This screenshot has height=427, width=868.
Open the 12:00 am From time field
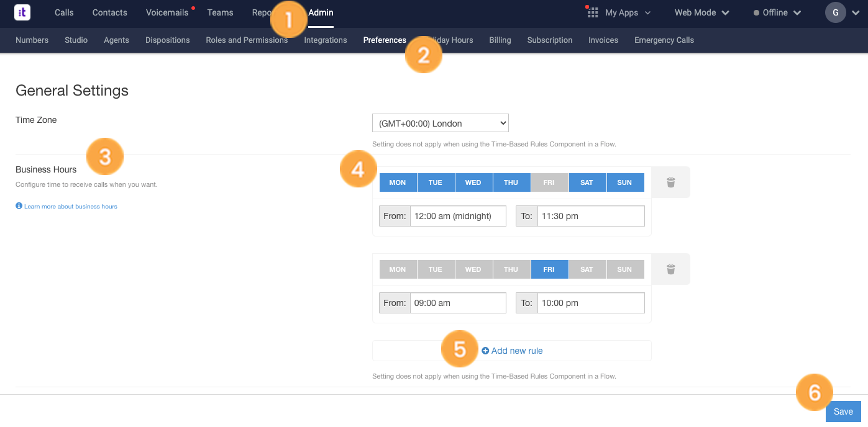(458, 216)
